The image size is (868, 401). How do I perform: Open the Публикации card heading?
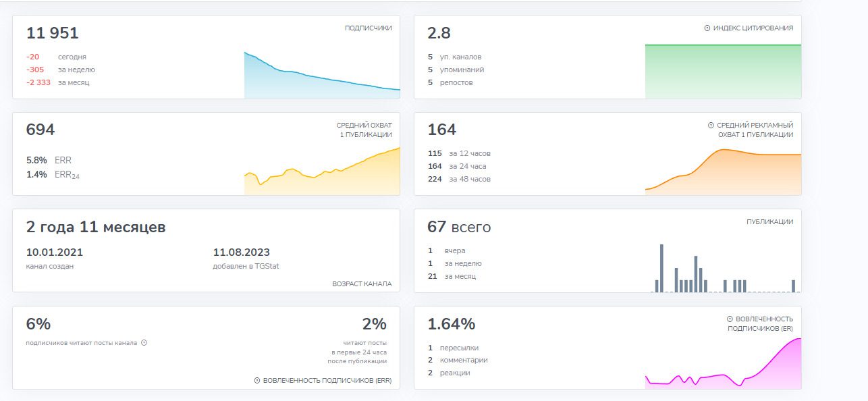pos(769,222)
